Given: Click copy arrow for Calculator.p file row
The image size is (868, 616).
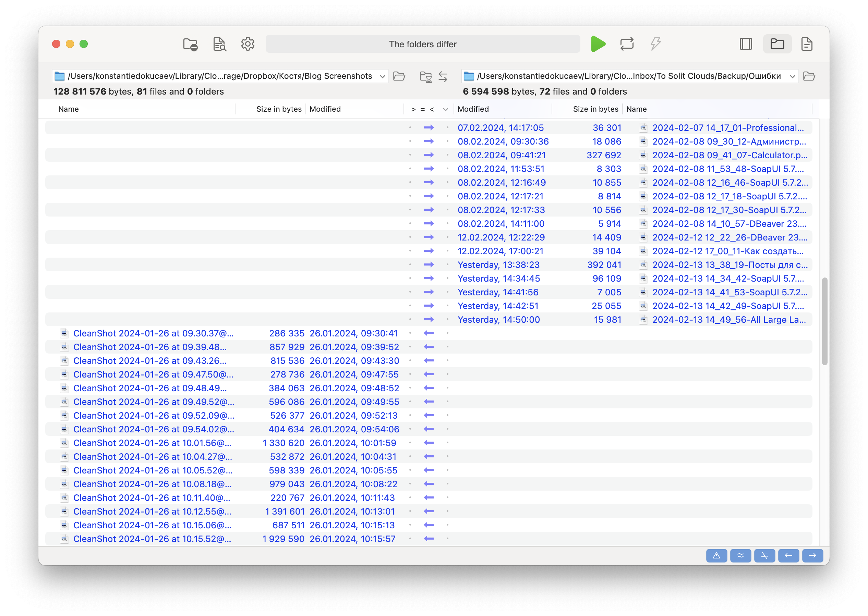Looking at the screenshot, I should coord(429,155).
